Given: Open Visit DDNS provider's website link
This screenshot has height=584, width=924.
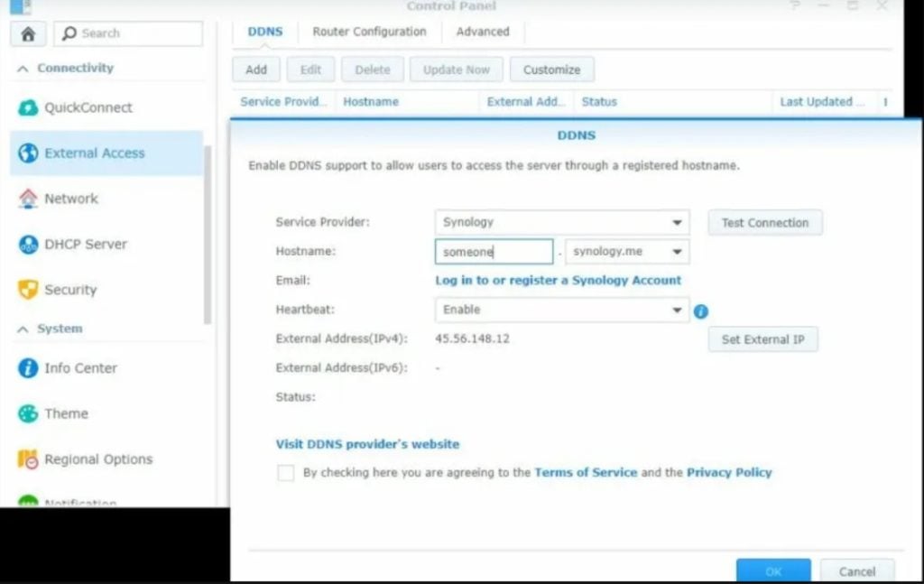Looking at the screenshot, I should (x=367, y=444).
